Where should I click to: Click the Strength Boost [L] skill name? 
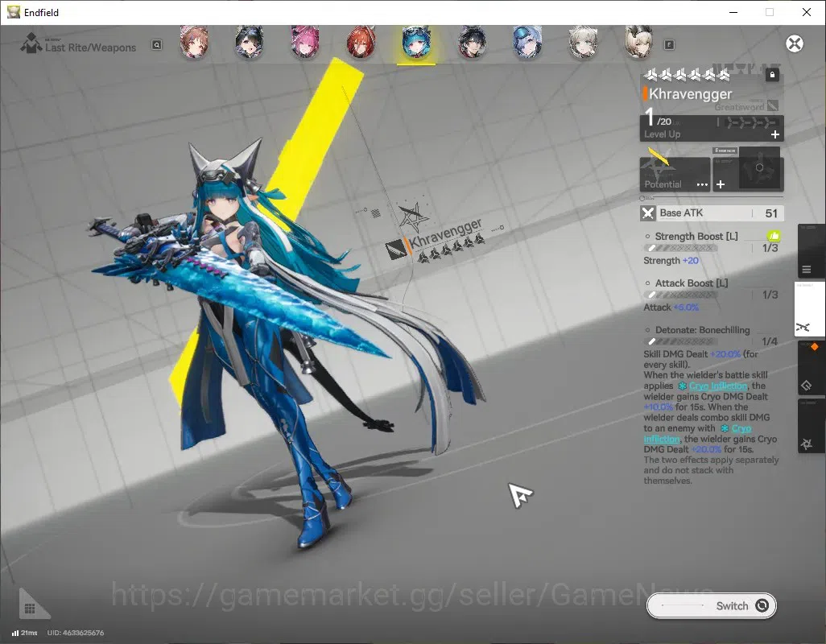[696, 237]
